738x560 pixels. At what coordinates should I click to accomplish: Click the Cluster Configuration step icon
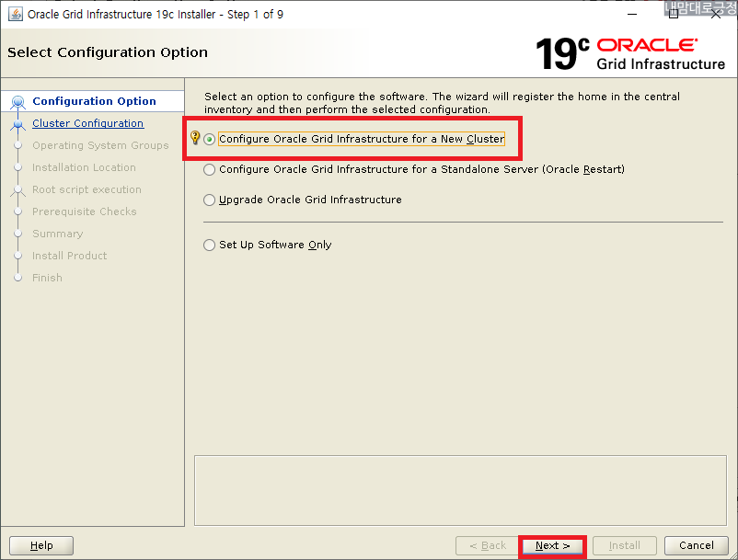tap(17, 124)
